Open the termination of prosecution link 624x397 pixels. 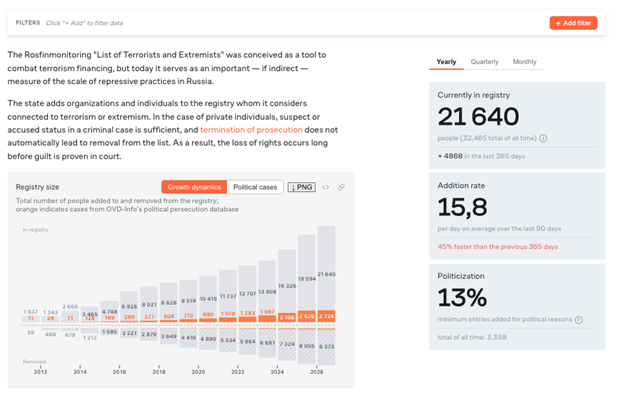pyautogui.click(x=251, y=130)
